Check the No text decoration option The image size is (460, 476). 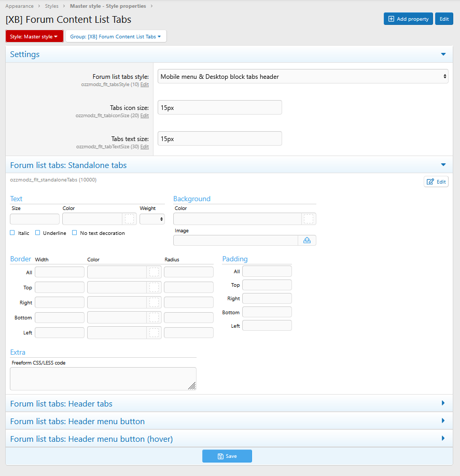tap(75, 233)
